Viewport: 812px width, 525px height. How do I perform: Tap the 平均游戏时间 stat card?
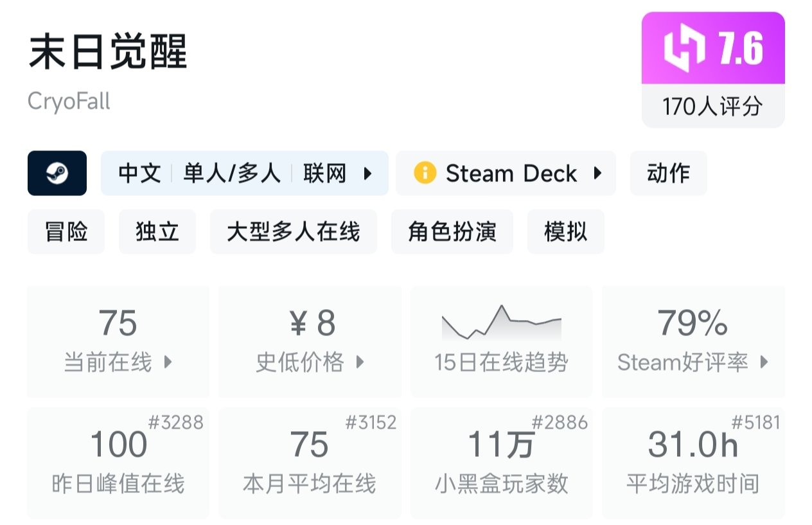[x=693, y=463]
